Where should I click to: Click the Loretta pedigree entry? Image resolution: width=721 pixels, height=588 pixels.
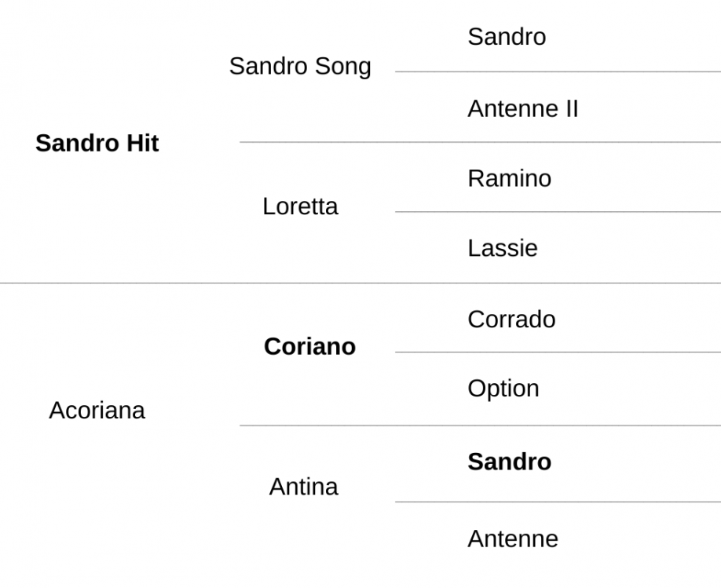[300, 206]
